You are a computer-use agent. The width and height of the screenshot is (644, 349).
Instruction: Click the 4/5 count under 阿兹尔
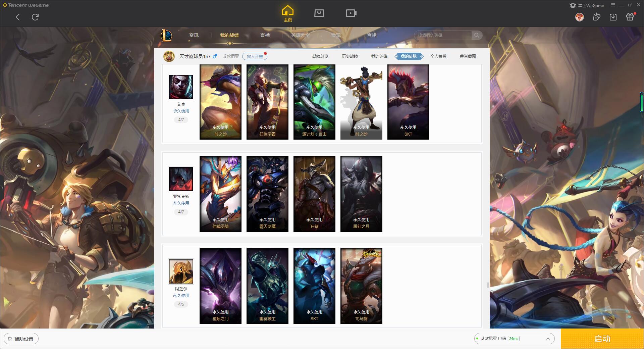pos(181,304)
